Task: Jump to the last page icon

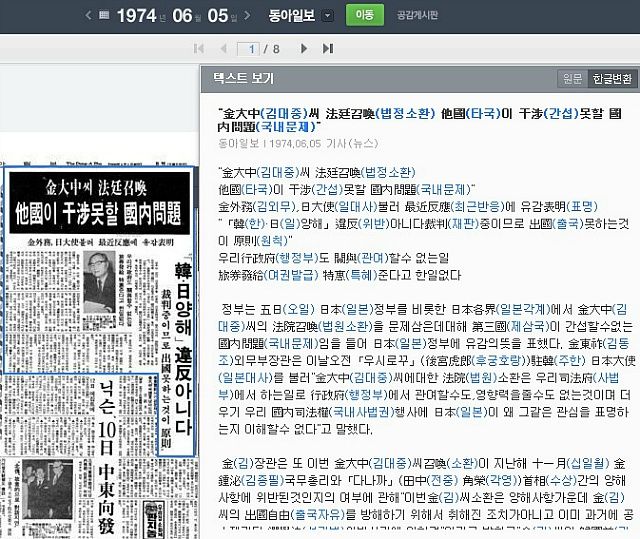Action: point(328,49)
